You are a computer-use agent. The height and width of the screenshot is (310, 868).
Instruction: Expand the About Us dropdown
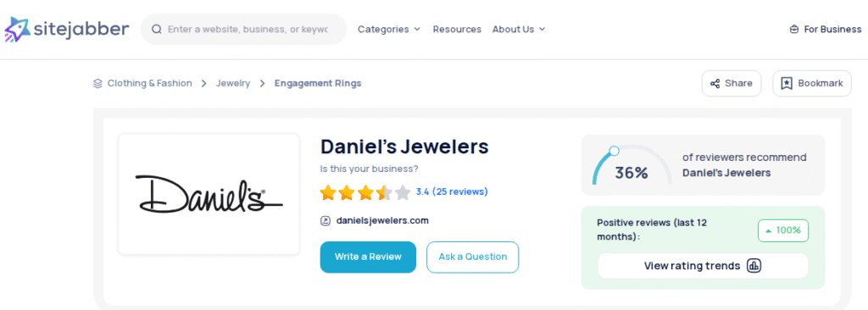tap(519, 30)
